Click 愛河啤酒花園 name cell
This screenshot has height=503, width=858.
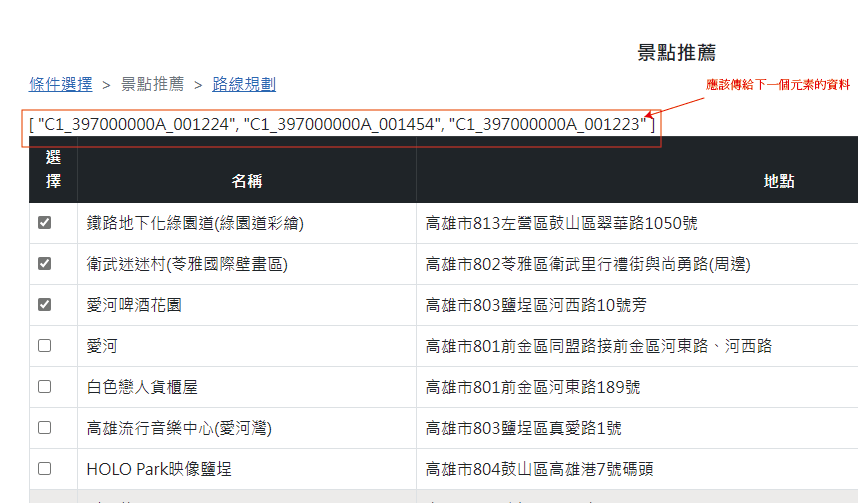pyautogui.click(x=247, y=305)
